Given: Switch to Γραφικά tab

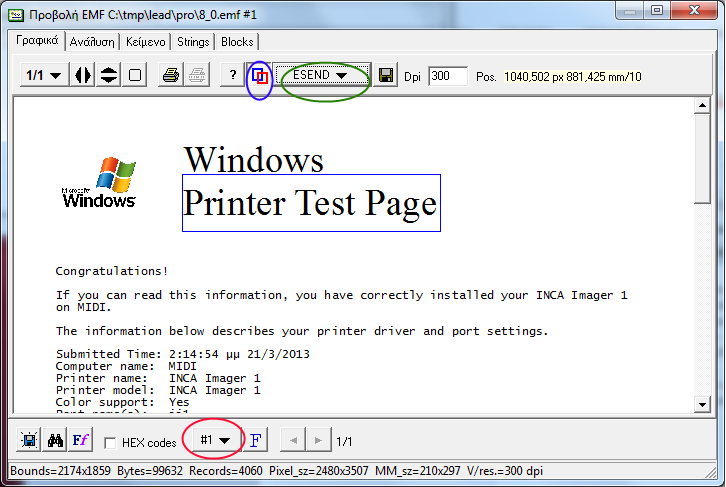Looking at the screenshot, I should coord(37,40).
